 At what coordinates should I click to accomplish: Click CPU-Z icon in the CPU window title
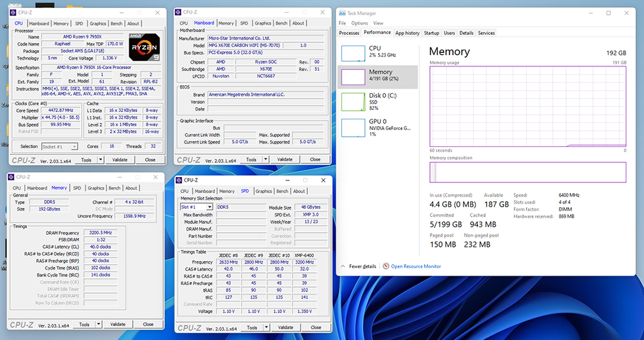pos(13,12)
